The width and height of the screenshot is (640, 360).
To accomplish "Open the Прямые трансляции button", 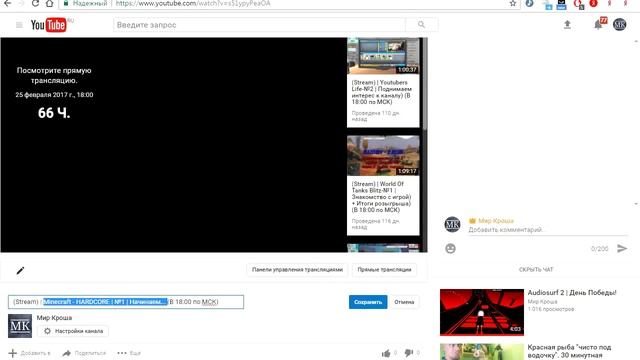I will coord(384,270).
